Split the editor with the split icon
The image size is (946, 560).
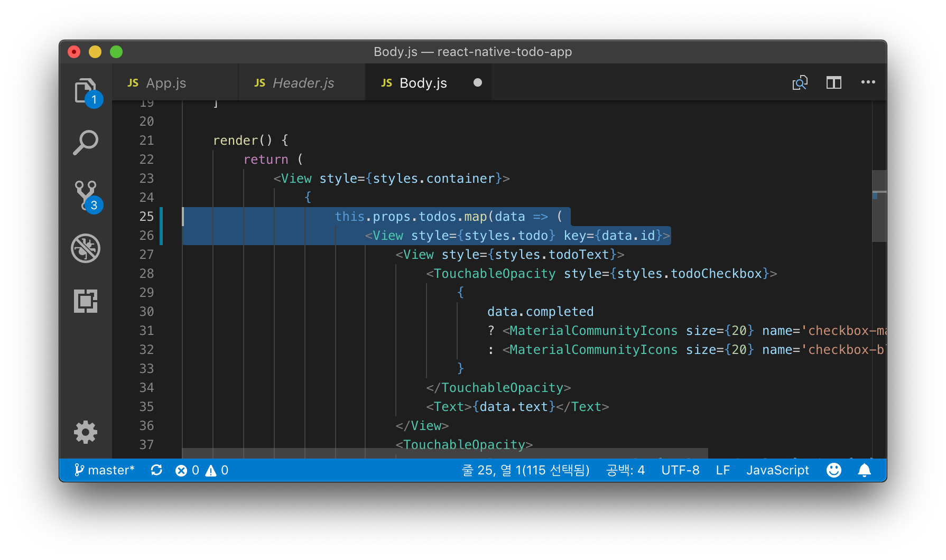coord(834,82)
